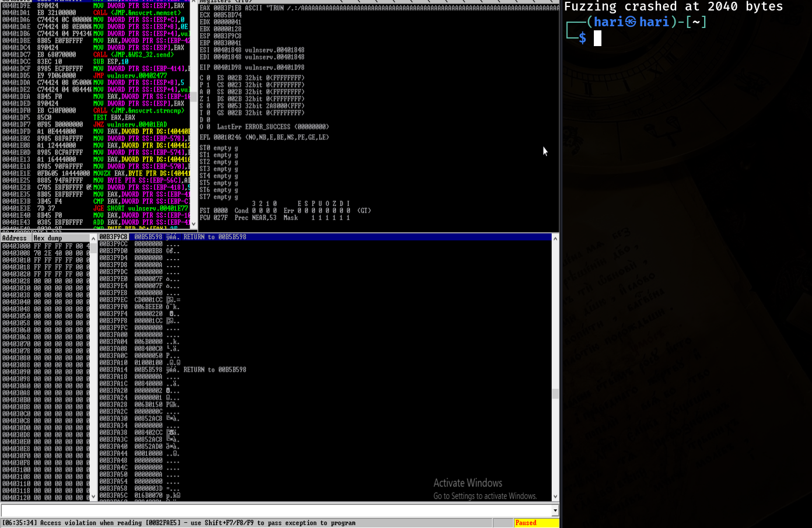The image size is (812, 528).
Task: Open the command bar history dropdown
Action: coord(555,510)
